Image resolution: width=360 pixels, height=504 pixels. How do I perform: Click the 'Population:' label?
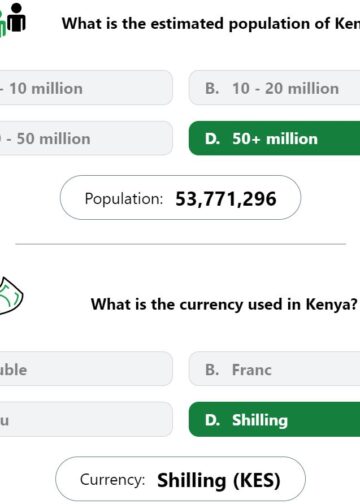tap(124, 199)
